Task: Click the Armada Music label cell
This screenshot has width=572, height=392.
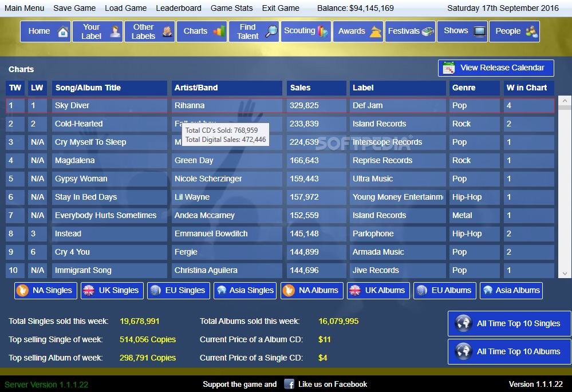Action: click(397, 252)
